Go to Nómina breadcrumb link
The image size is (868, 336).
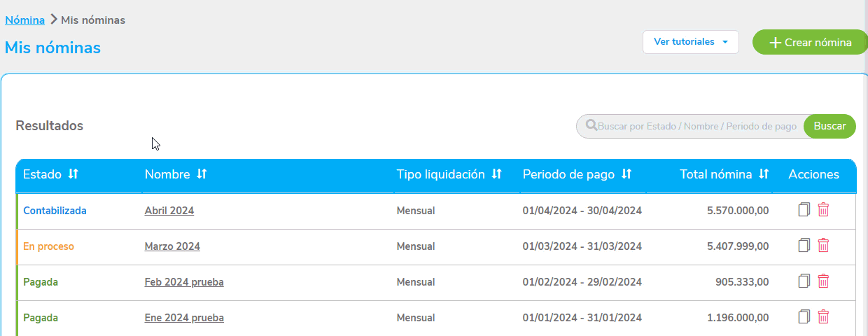(24, 20)
